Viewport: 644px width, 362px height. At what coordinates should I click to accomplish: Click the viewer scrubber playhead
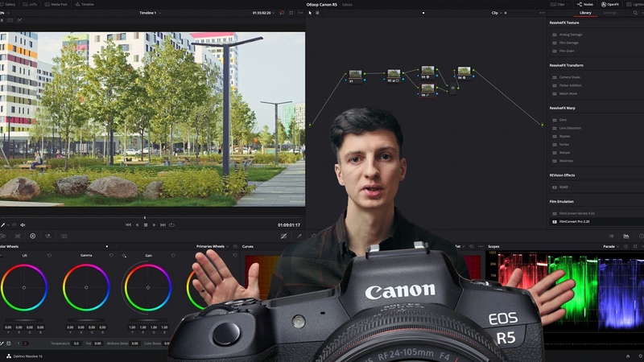coord(145,217)
